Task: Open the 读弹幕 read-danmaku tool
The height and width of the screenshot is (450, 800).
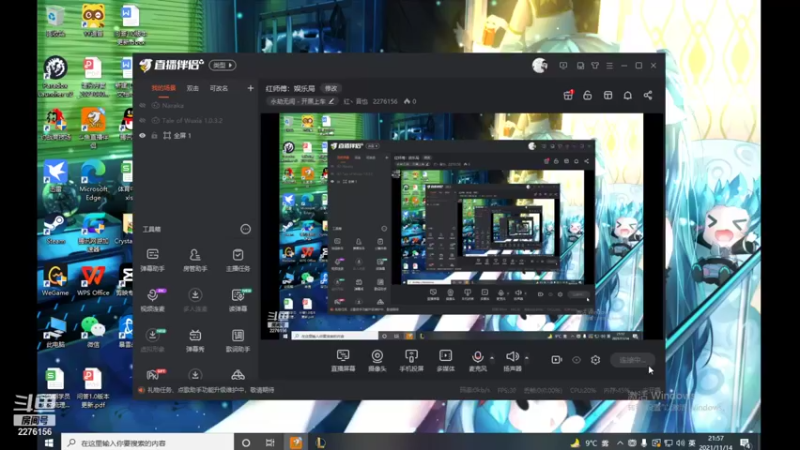Action: click(x=238, y=300)
